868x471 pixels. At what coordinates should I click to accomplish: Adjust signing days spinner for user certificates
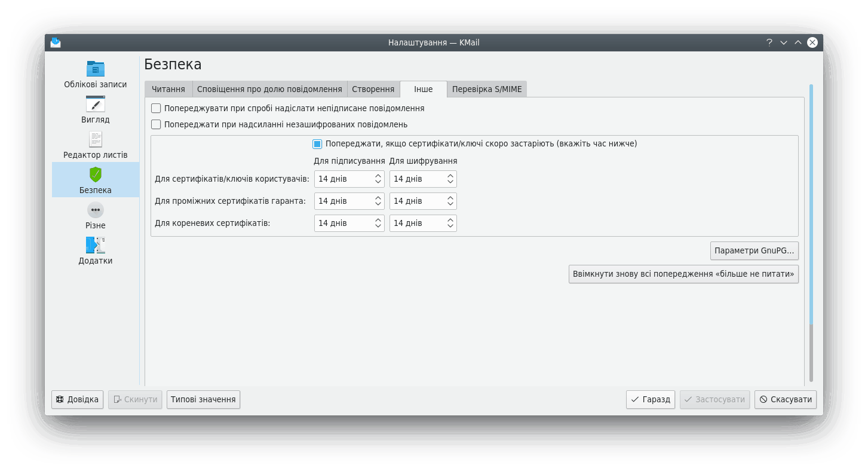[378, 179]
